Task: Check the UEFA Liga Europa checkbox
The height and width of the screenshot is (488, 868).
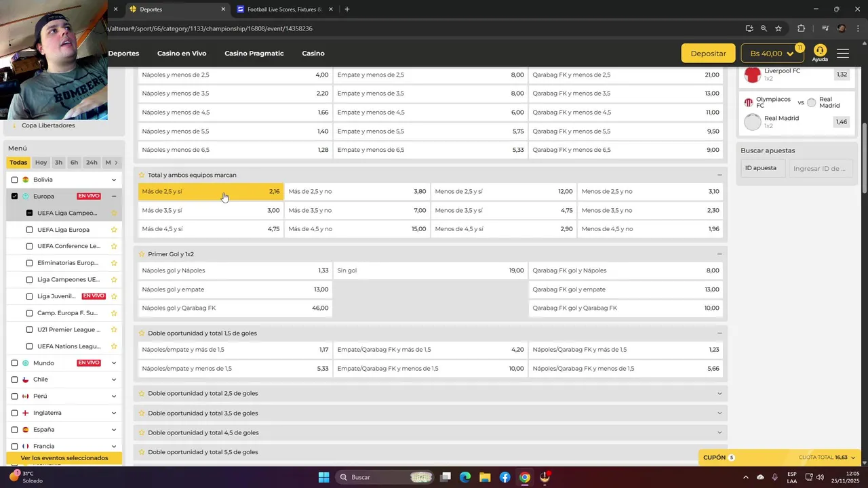Action: [x=29, y=230]
